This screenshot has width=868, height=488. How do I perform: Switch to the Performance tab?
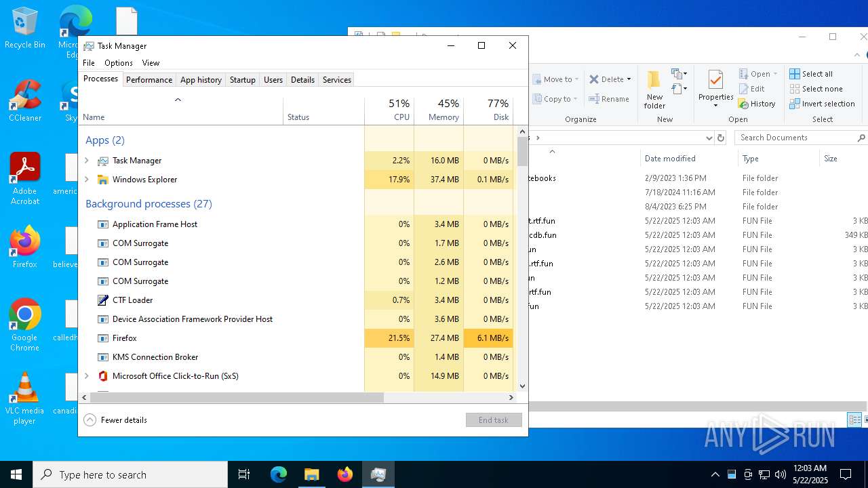(x=149, y=80)
